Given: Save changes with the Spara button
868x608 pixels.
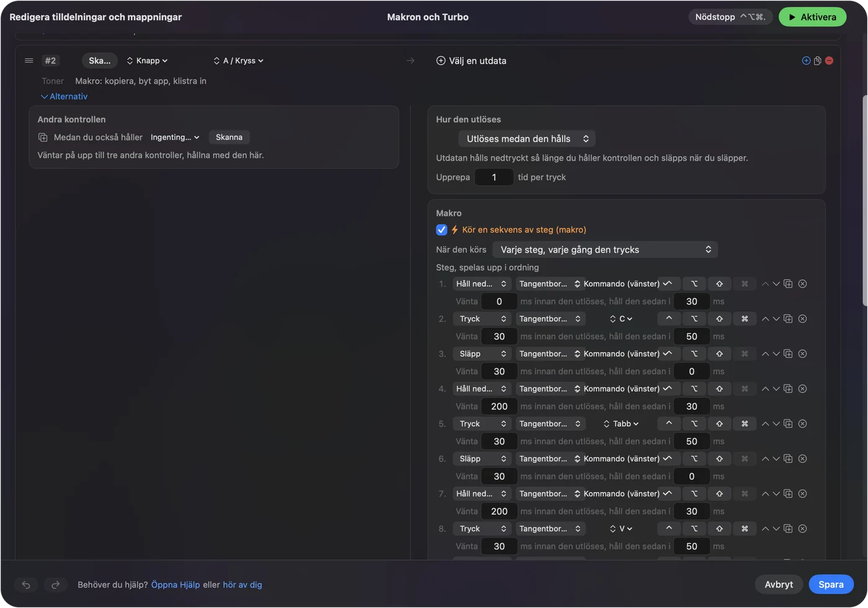Looking at the screenshot, I should point(831,584).
